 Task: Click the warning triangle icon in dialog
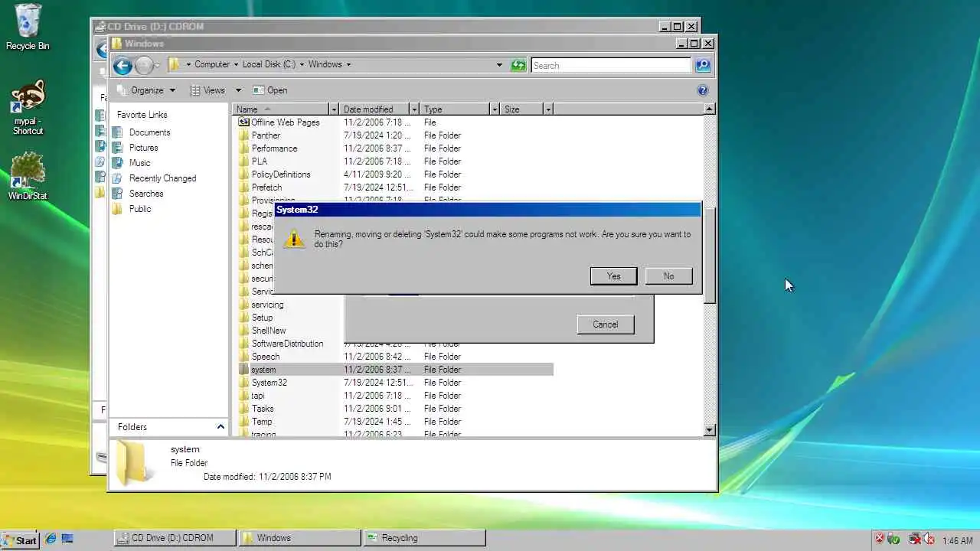tap(294, 238)
